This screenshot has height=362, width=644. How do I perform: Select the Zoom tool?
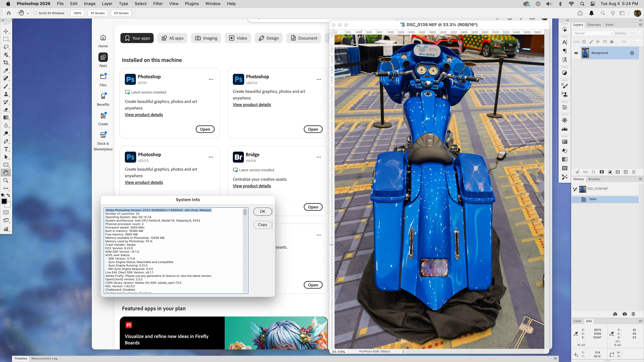click(6, 180)
